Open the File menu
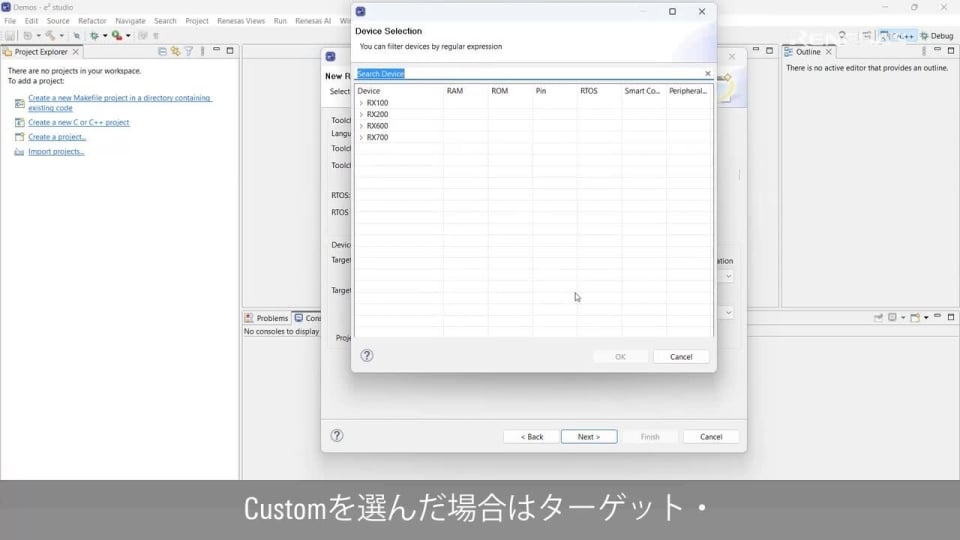This screenshot has width=960, height=540. tap(10, 21)
